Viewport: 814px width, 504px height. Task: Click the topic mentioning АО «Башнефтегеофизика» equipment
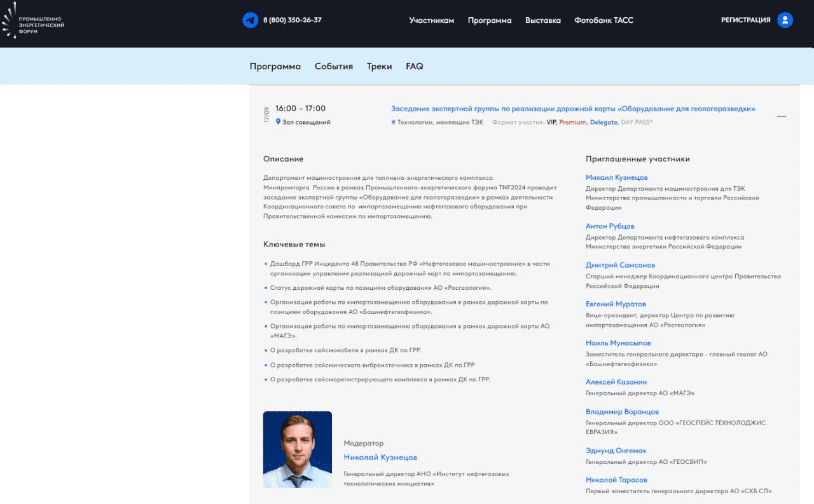[409, 307]
